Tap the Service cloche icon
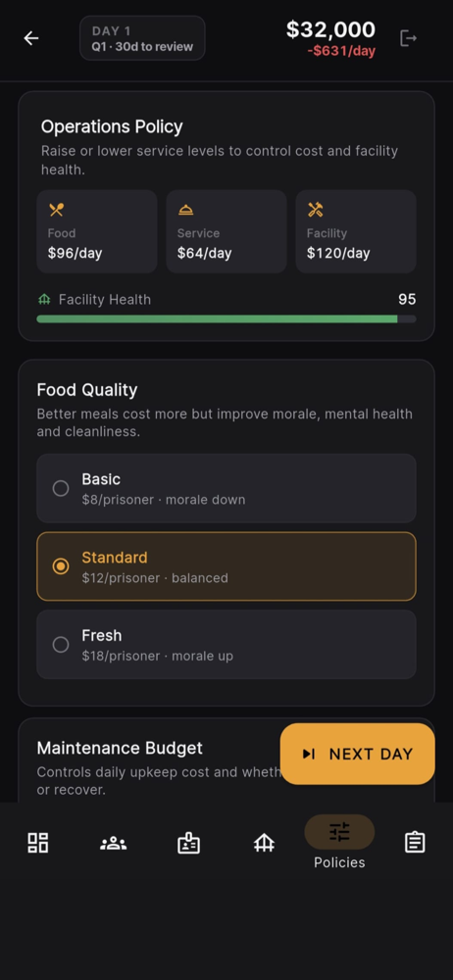 pos(186,210)
